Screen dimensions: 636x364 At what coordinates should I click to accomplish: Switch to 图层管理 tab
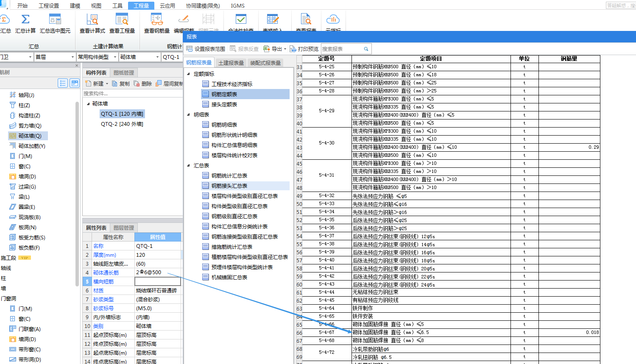coord(124,228)
